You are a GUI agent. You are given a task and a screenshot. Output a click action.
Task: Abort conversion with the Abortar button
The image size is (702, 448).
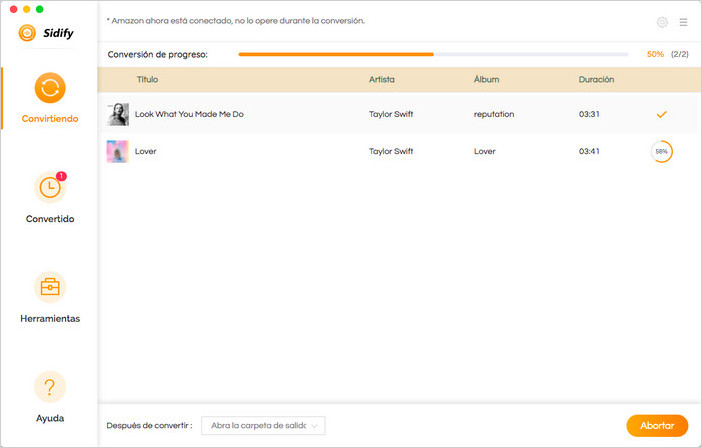657,426
